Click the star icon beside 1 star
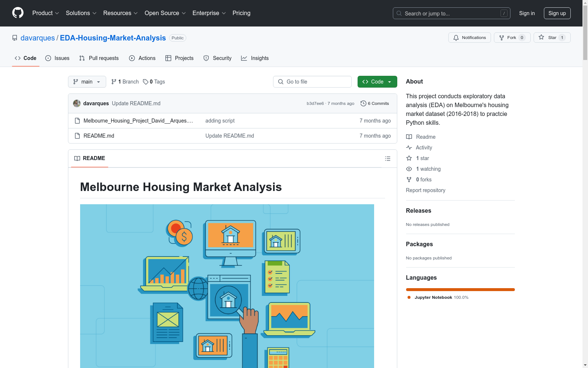588x368 pixels. pyautogui.click(x=409, y=158)
